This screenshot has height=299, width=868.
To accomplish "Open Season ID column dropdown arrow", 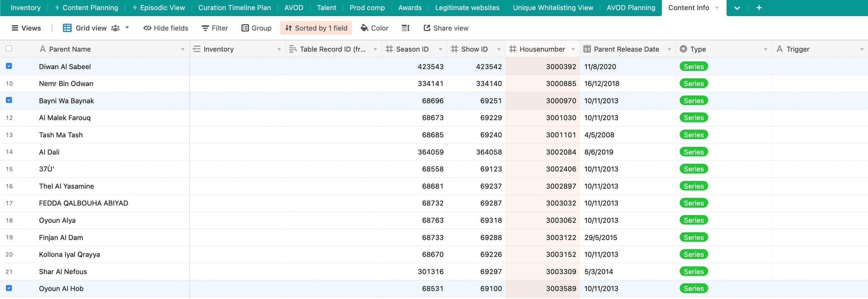I will tap(440, 49).
